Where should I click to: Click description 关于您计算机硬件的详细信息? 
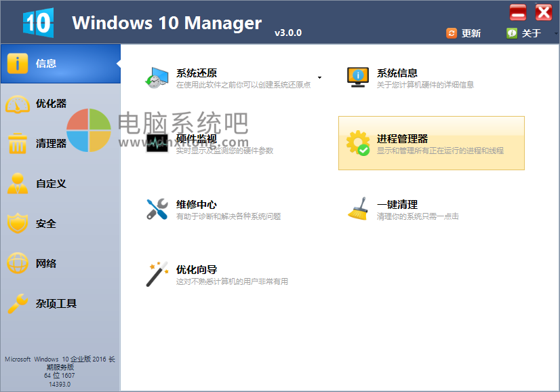click(425, 85)
